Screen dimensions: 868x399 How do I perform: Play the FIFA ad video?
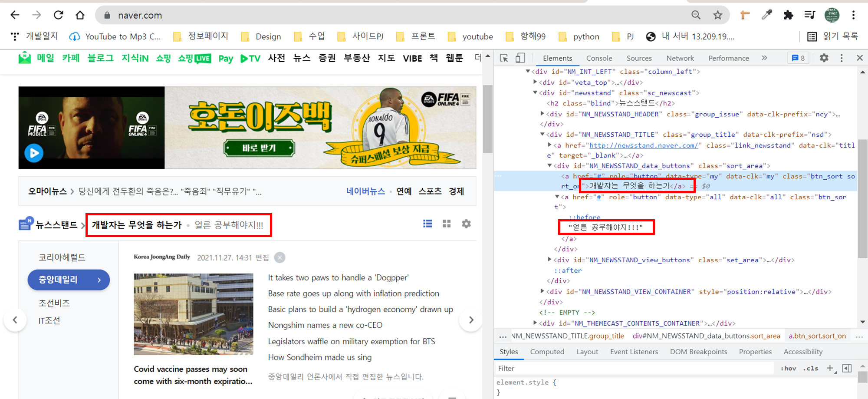pyautogui.click(x=34, y=153)
